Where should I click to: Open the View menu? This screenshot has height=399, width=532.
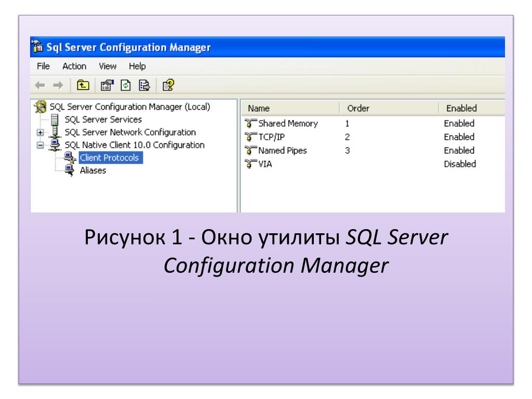click(108, 66)
